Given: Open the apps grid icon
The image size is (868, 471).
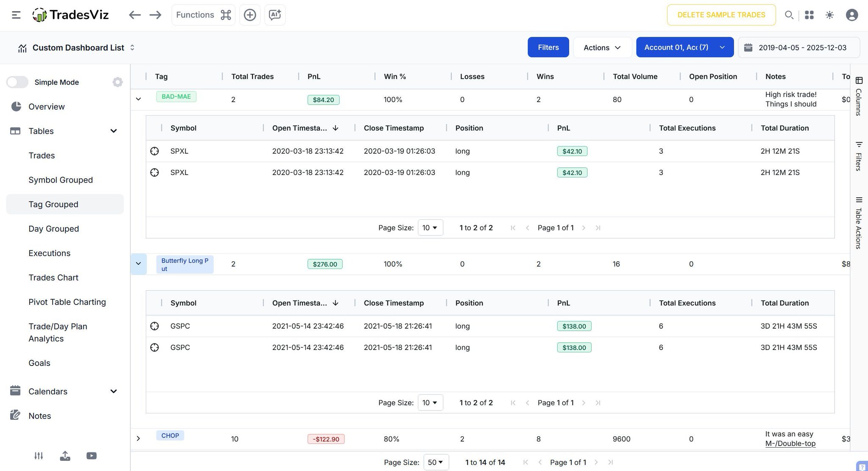Looking at the screenshot, I should (809, 15).
